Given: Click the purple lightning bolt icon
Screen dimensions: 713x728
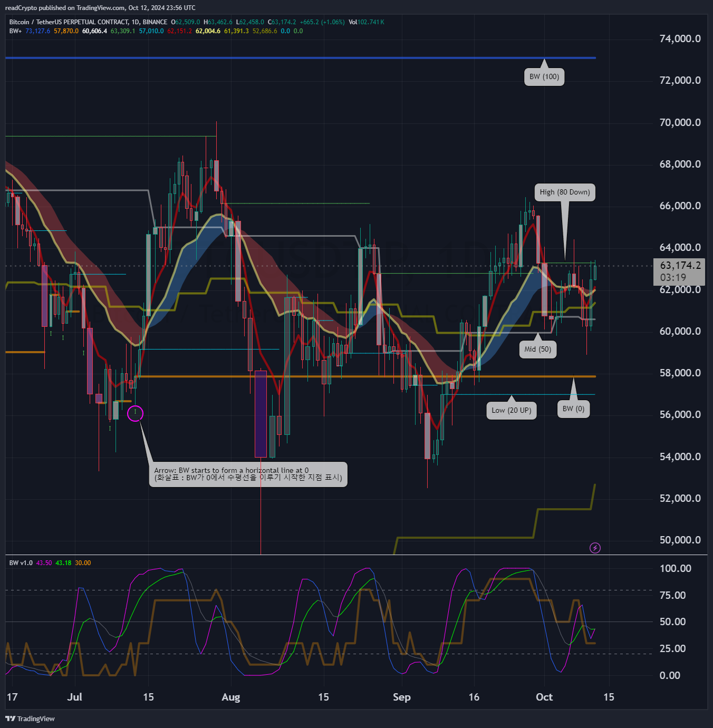Looking at the screenshot, I should (595, 548).
